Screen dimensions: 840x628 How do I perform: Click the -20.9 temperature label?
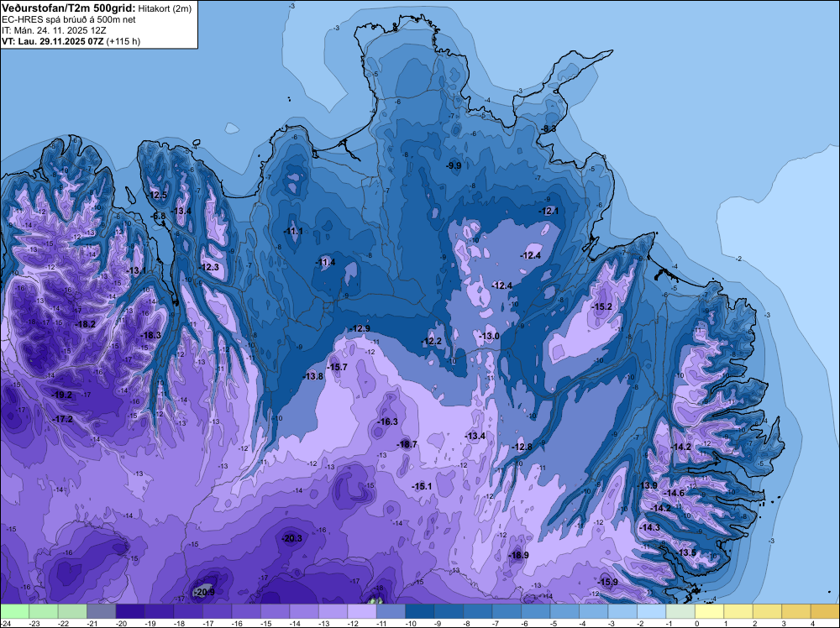pyautogui.click(x=204, y=592)
